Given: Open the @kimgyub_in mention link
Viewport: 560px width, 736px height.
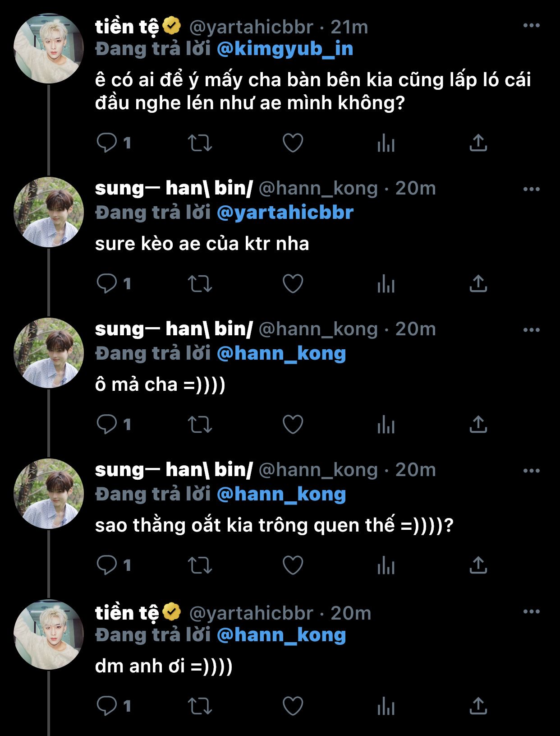Looking at the screenshot, I should 285,49.
